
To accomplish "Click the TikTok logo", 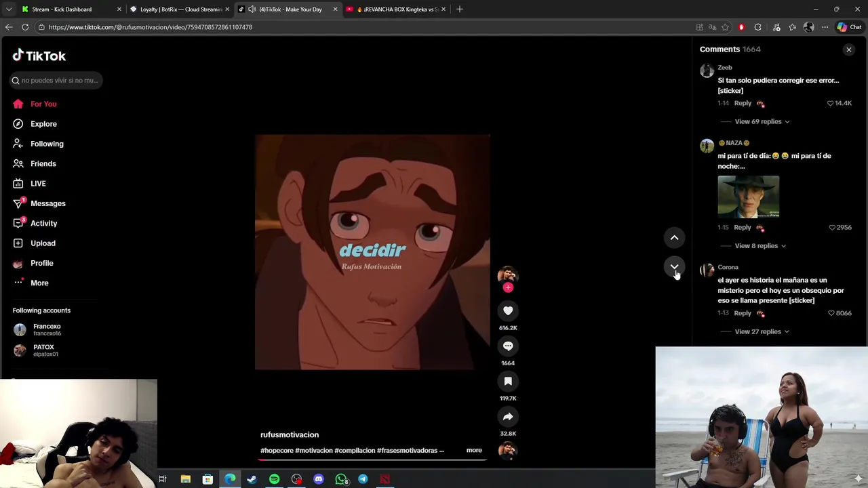I will tap(39, 56).
